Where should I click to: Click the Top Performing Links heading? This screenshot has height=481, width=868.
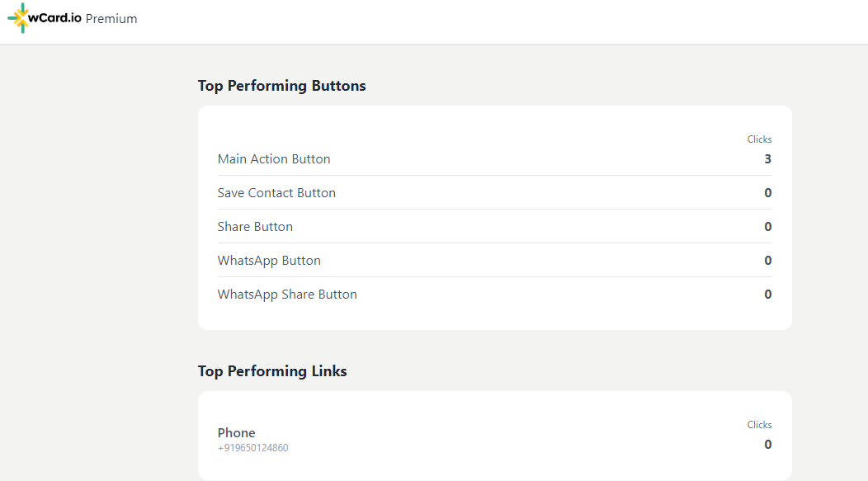[x=272, y=370]
